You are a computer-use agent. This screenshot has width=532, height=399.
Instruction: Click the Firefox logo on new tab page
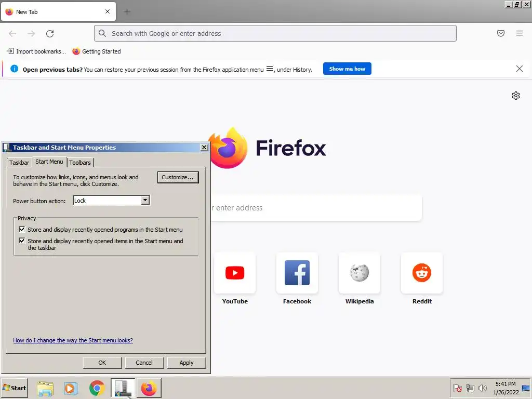click(229, 148)
